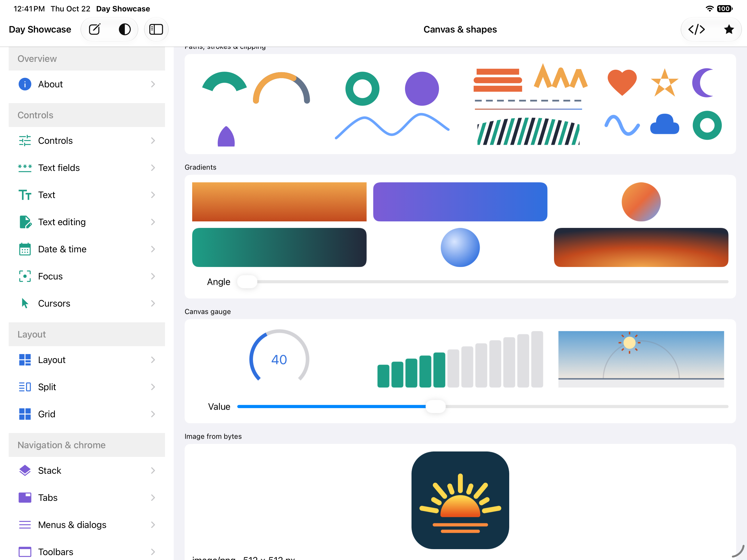Click the Value slider thumb

436,406
